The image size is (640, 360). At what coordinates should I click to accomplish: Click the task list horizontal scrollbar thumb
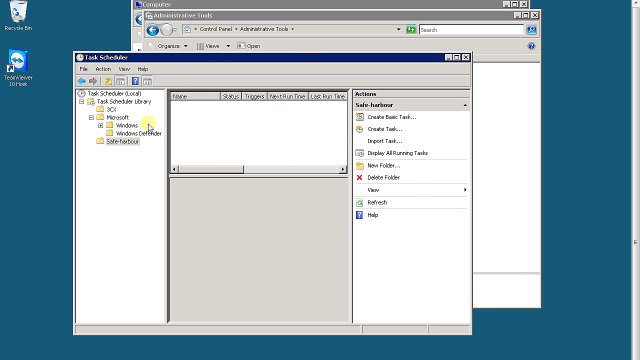pyautogui.click(x=211, y=169)
